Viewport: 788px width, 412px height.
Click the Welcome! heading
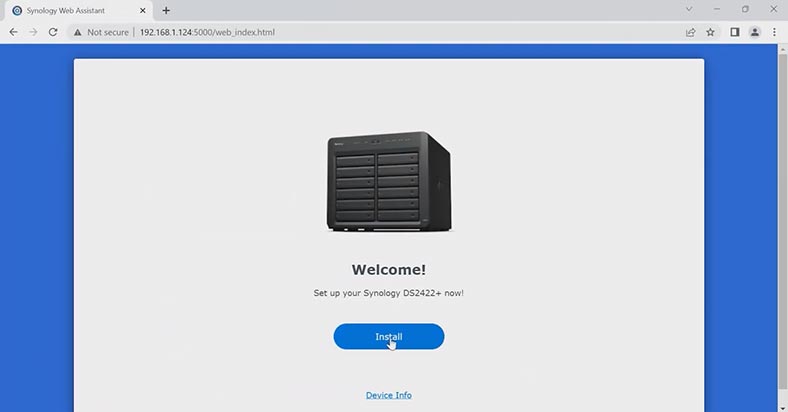[388, 269]
